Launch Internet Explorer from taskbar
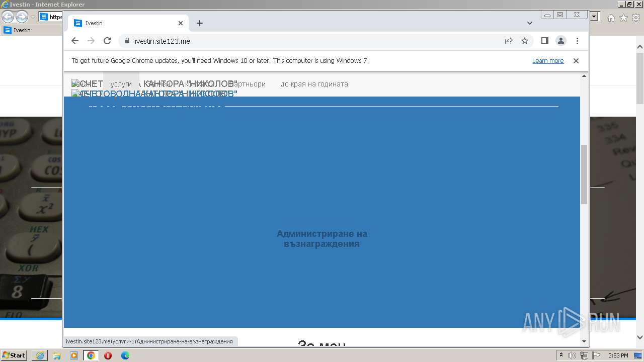The image size is (644, 362). coord(40,355)
